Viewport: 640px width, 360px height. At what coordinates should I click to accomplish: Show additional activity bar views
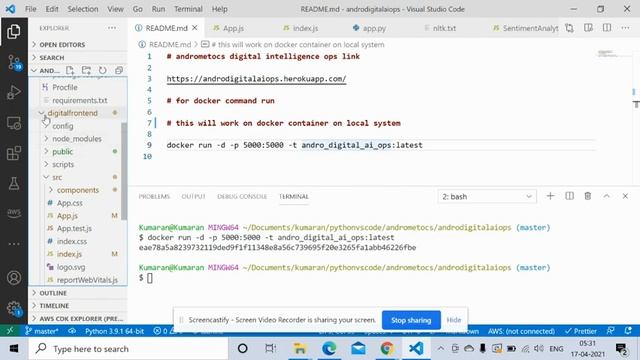(14, 244)
